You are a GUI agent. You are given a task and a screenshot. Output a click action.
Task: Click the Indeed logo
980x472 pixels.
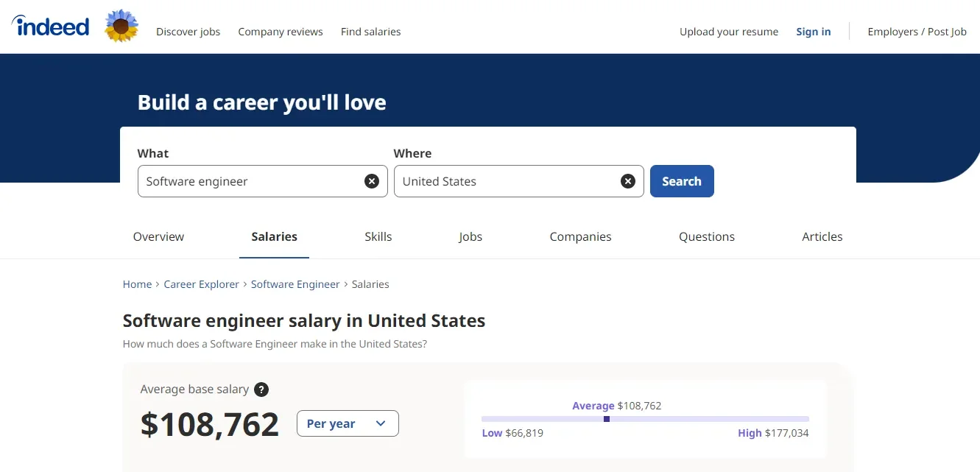tap(51, 27)
